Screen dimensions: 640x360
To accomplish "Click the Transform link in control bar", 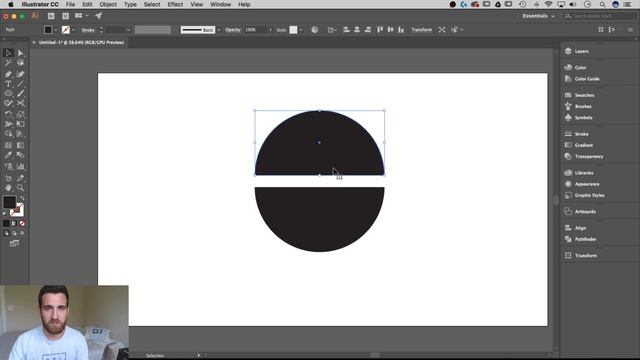I will [421, 30].
